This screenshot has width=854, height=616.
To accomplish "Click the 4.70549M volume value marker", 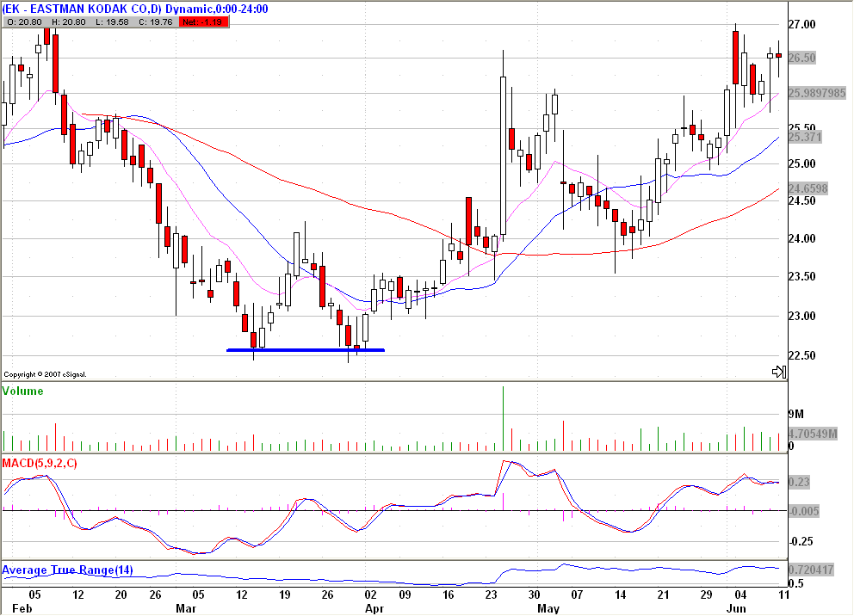I will pos(813,434).
